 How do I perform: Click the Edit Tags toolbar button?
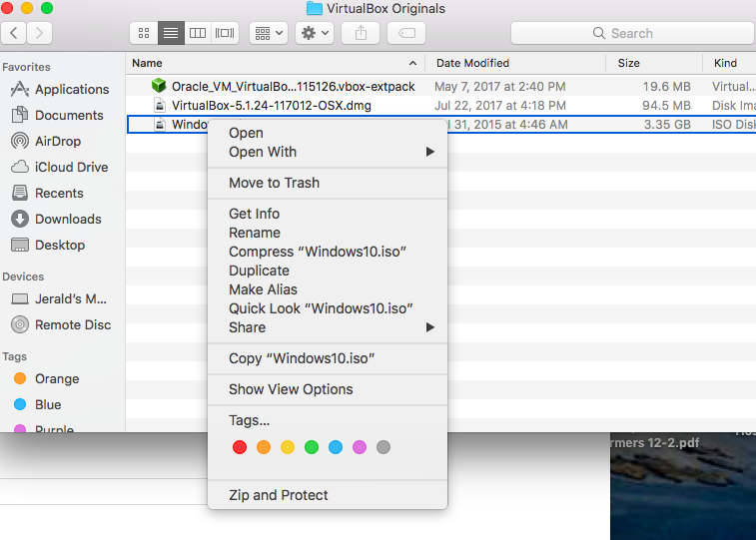[406, 33]
